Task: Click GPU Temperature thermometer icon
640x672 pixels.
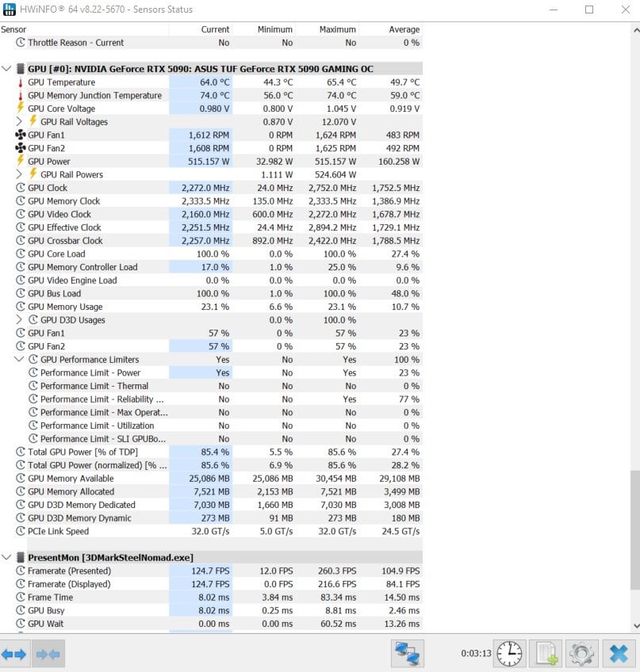Action: tap(20, 82)
